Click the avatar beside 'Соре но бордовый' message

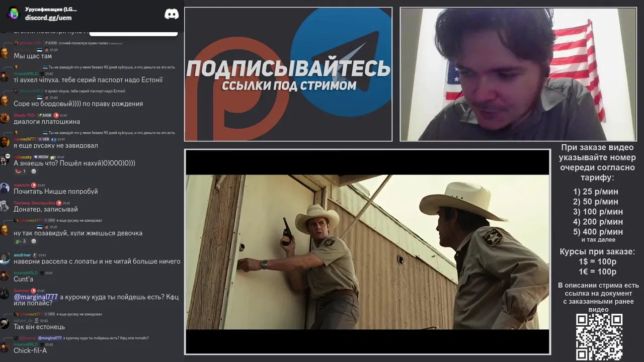point(5,101)
